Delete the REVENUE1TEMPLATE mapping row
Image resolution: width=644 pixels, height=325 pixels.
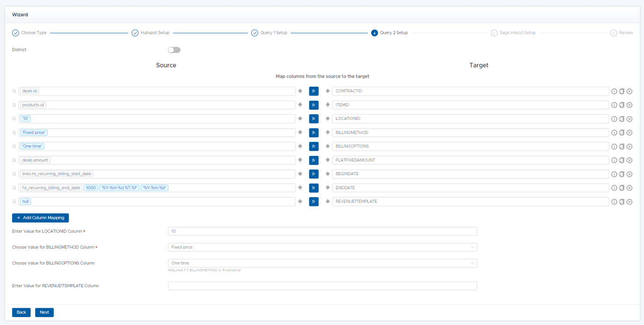(629, 202)
